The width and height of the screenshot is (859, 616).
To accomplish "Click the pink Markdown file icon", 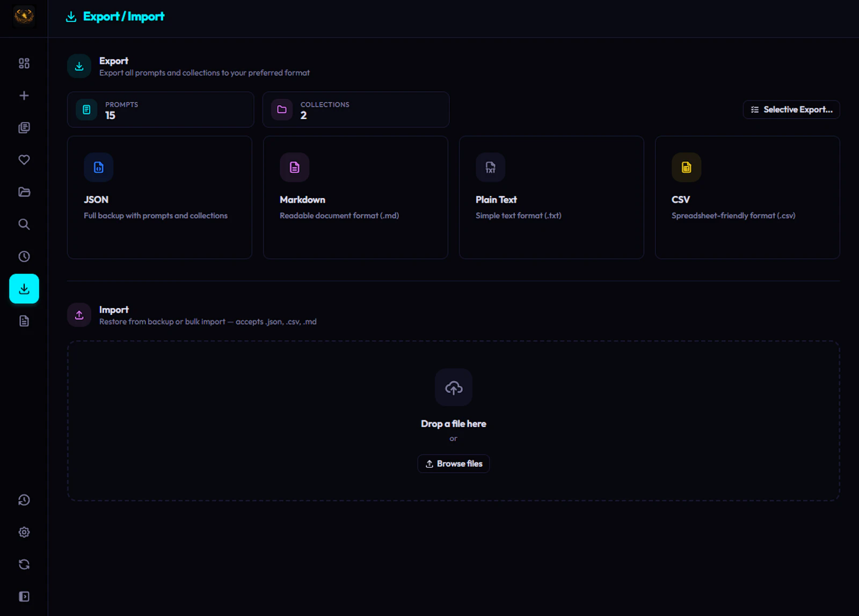I will 295,167.
